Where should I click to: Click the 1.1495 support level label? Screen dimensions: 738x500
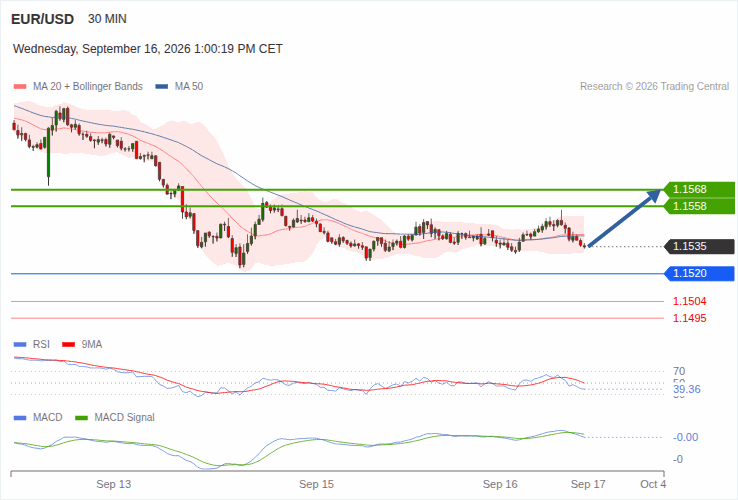click(690, 318)
